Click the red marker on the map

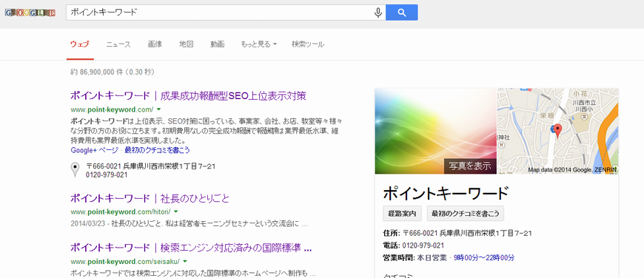557,131
